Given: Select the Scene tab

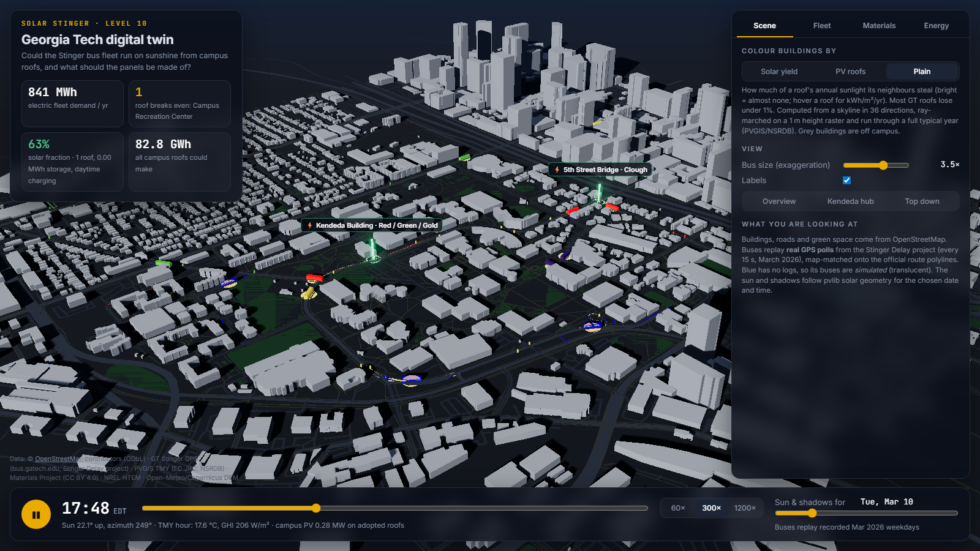Looking at the screenshot, I should point(764,26).
